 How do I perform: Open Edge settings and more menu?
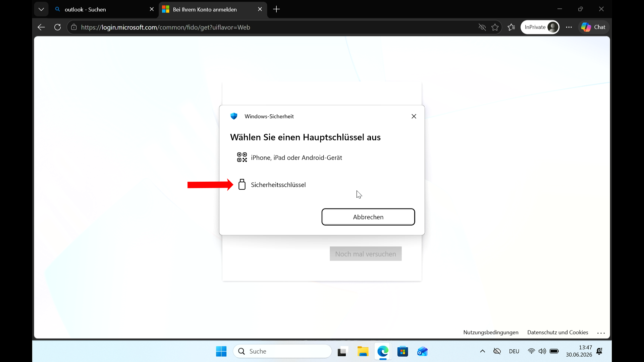569,27
